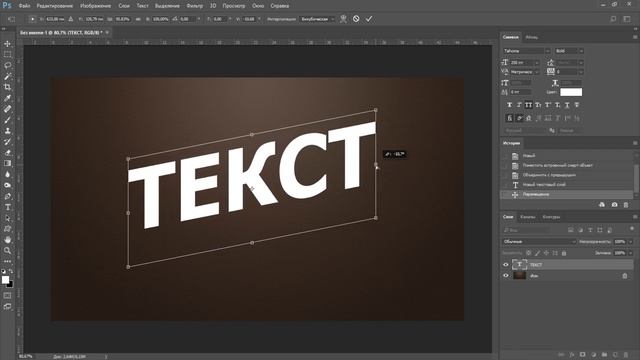Select the Gradient tool
This screenshot has height=360, width=640.
point(7,163)
